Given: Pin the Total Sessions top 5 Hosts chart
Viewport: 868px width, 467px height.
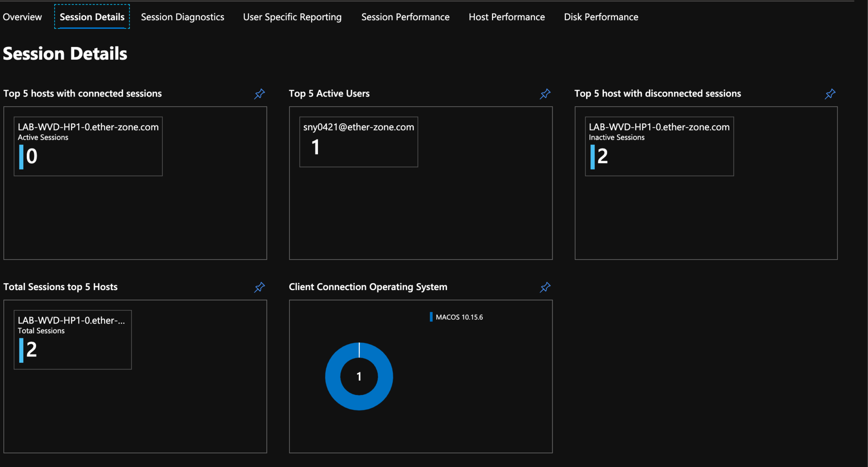Looking at the screenshot, I should click(259, 287).
